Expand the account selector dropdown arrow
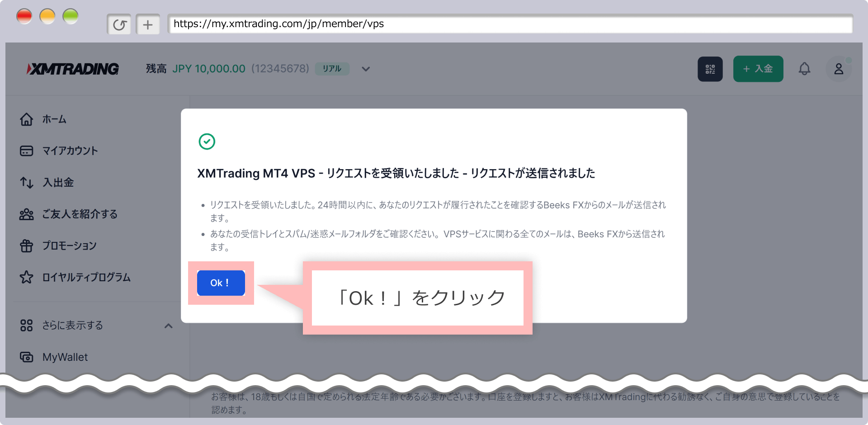This screenshot has width=868, height=425. (365, 69)
